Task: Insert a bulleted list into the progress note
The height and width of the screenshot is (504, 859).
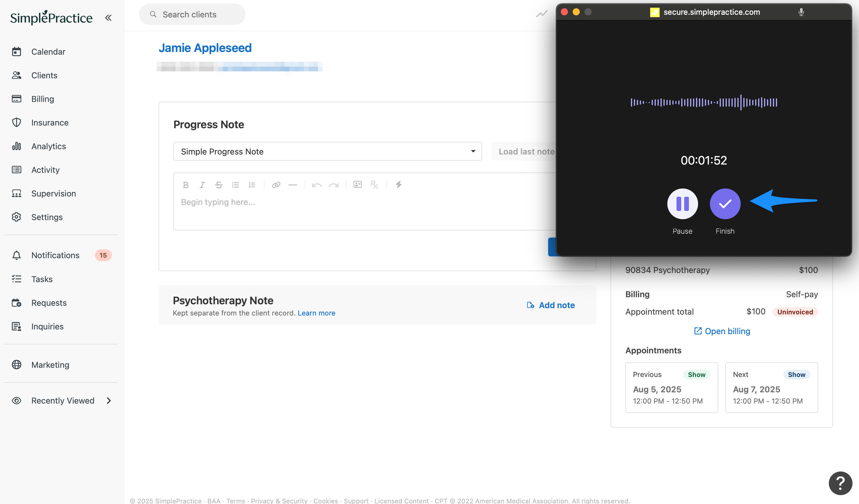Action: pyautogui.click(x=235, y=185)
